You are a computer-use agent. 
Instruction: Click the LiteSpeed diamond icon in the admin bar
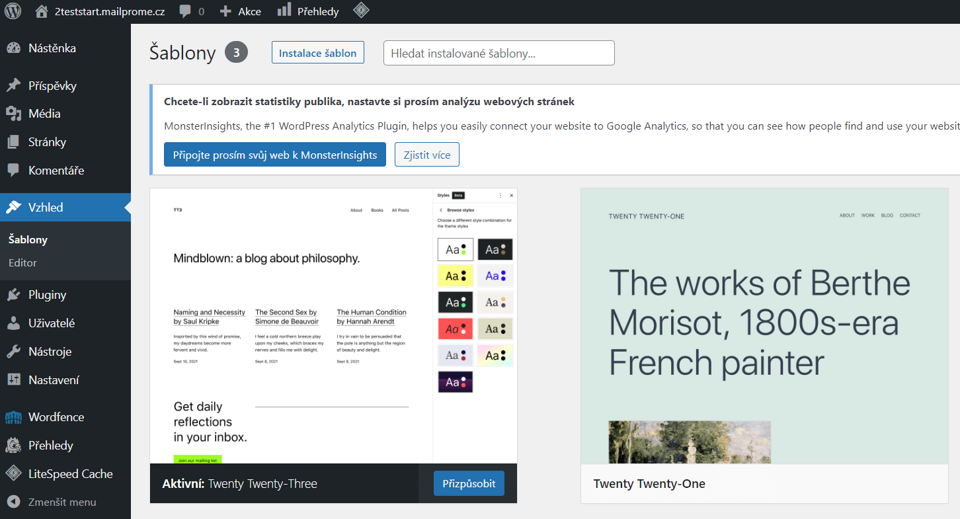tap(361, 10)
